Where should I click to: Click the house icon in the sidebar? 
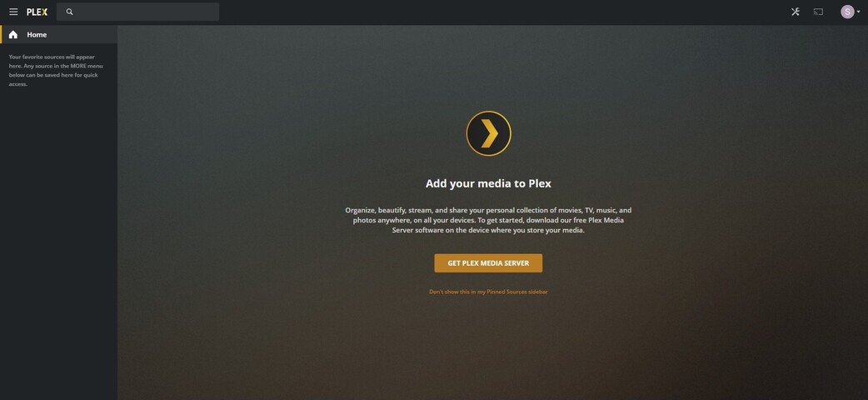pos(13,34)
